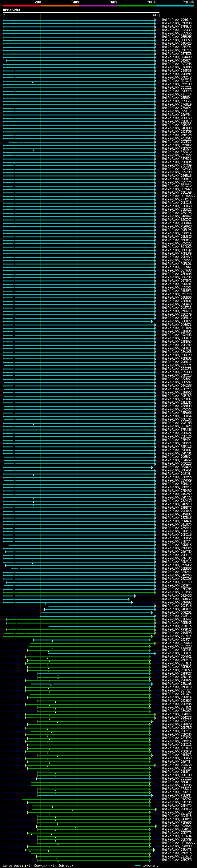The width and height of the screenshot is (197, 868).
Task: Select the UniRef100_C8CE50 label
Action: coord(176,40)
